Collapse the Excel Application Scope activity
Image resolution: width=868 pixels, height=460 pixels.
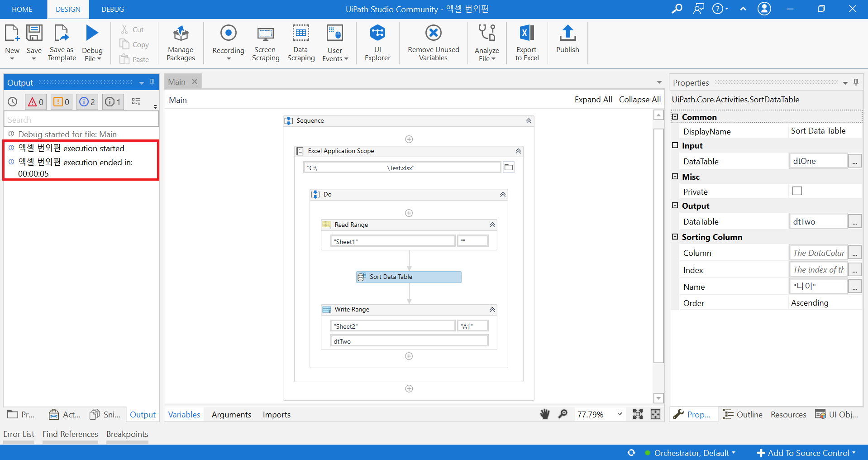(x=518, y=151)
